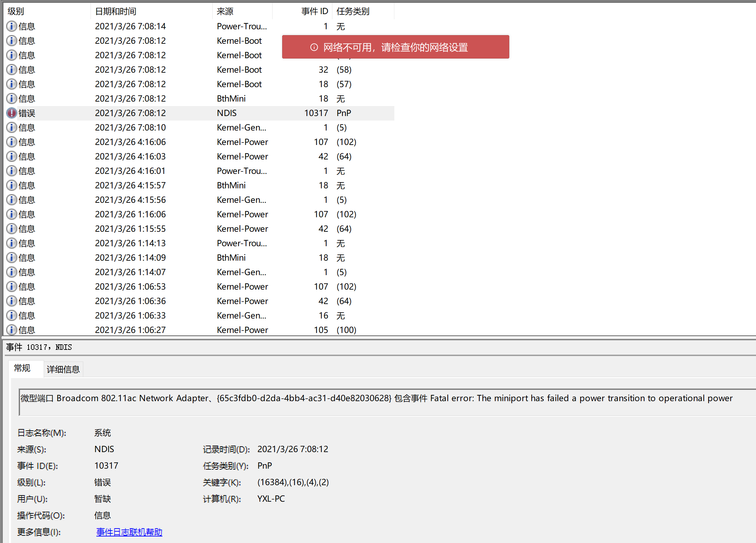The width and height of the screenshot is (756, 543).
Task: Click info icon on Power-Trou 7:08:14 row
Action: [x=12, y=26]
